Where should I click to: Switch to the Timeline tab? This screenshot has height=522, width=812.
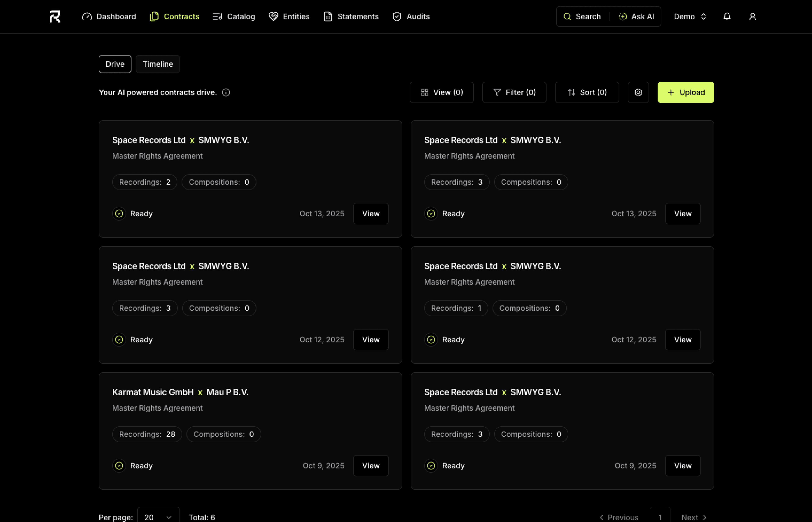pyautogui.click(x=157, y=64)
